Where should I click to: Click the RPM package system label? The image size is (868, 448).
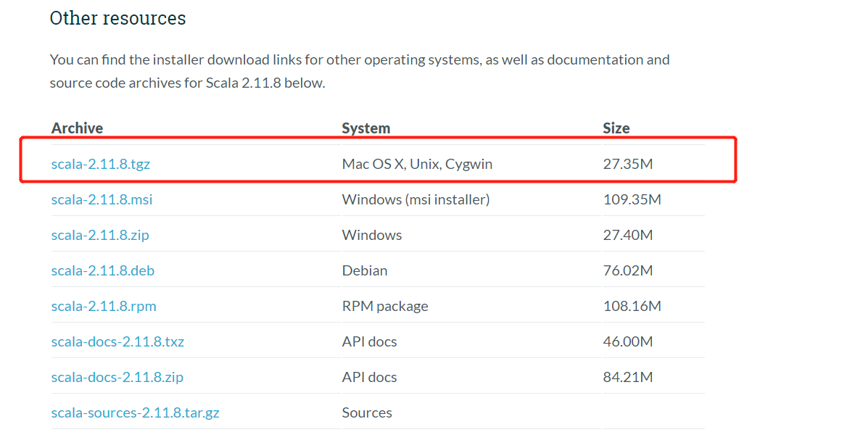(x=385, y=306)
